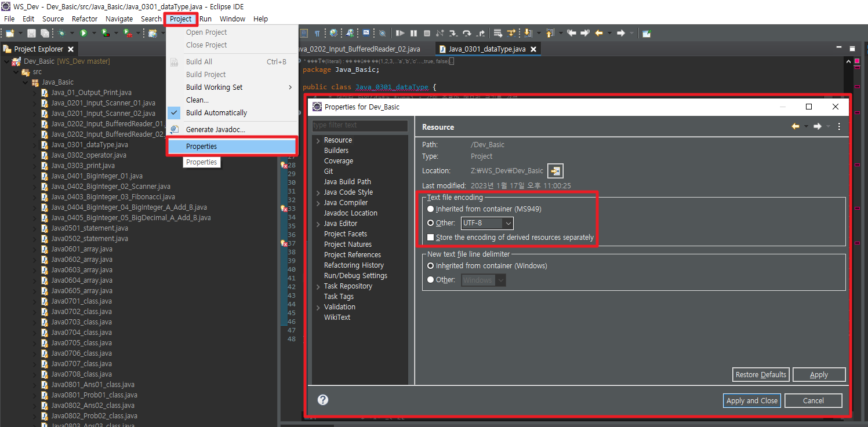
Task: Open the Build Working Set submenu
Action: [232, 87]
